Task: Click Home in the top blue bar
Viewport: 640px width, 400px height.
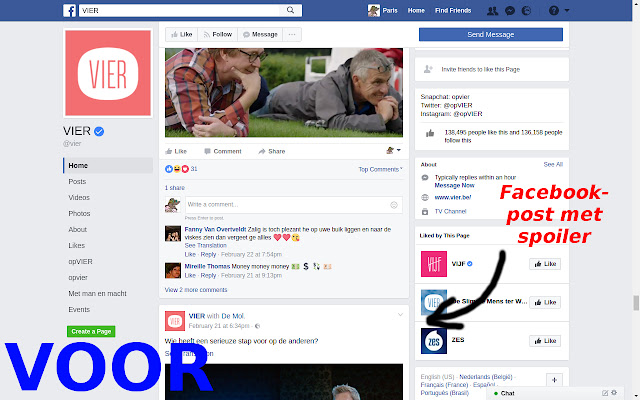Action: pyautogui.click(x=416, y=11)
